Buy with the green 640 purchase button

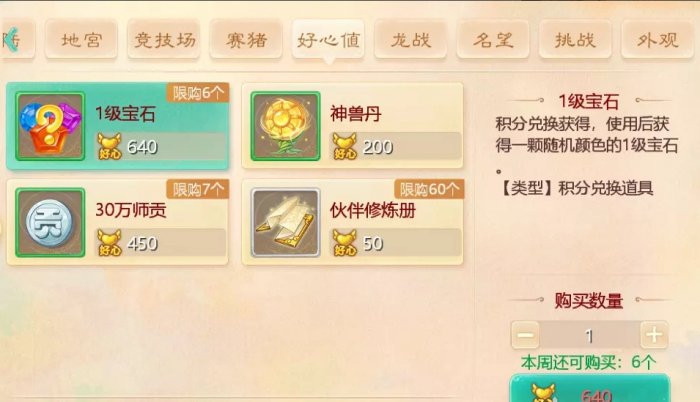tap(590, 389)
